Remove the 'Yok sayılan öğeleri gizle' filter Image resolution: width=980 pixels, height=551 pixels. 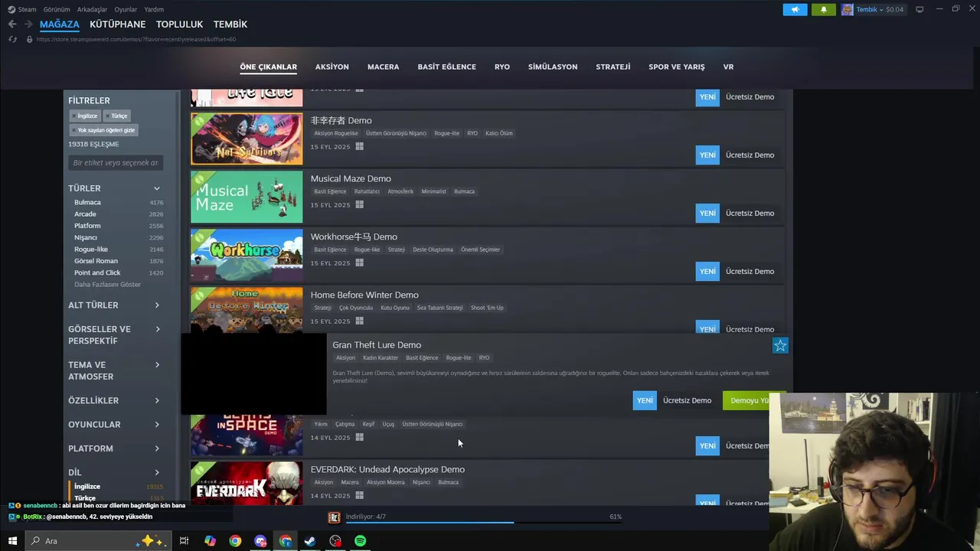point(103,130)
